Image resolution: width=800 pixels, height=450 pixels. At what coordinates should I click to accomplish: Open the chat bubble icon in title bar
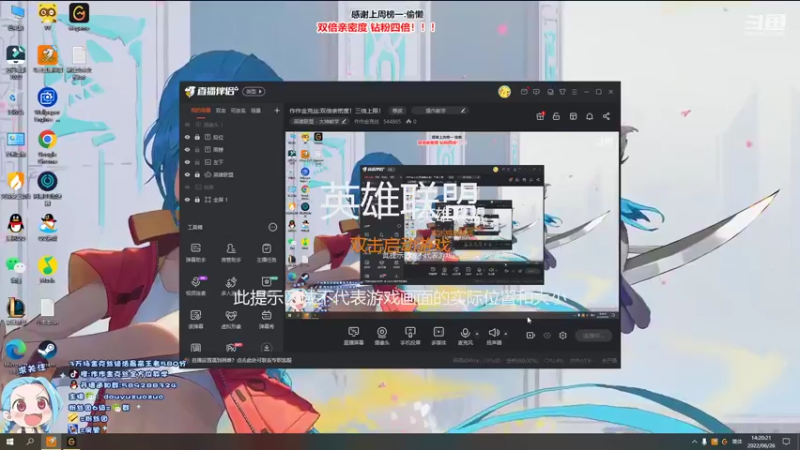(x=536, y=92)
